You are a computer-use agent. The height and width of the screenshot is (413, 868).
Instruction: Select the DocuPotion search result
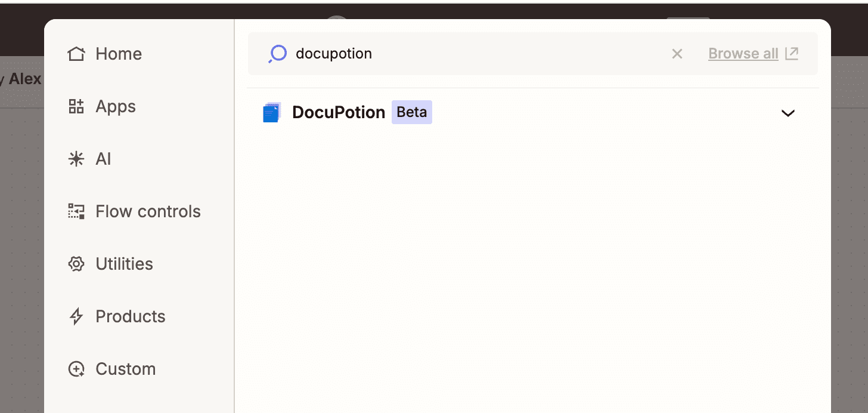pyautogui.click(x=533, y=112)
